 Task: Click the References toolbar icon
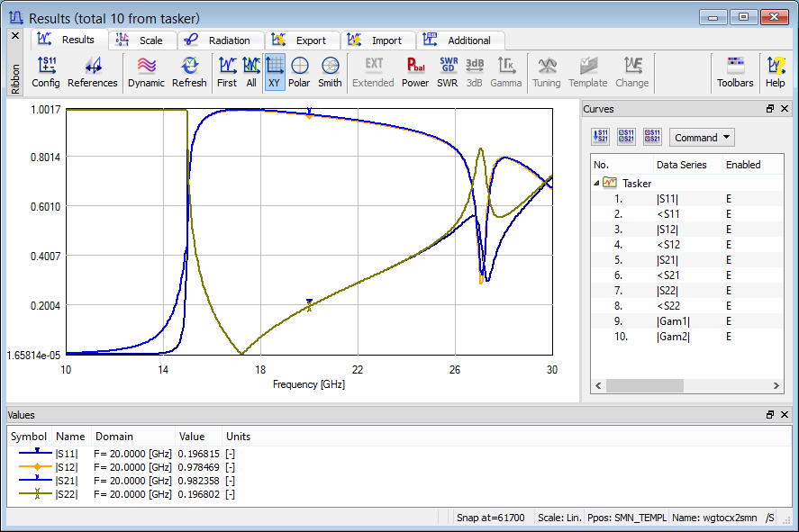[x=93, y=72]
